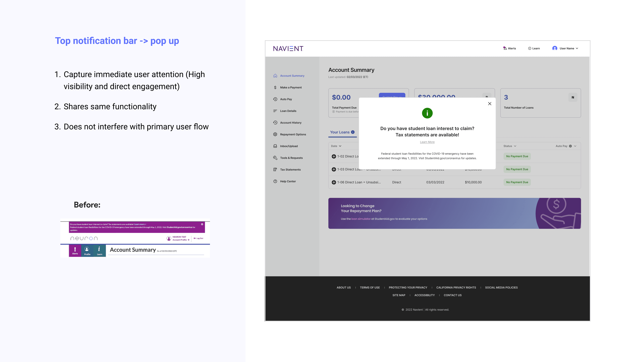The width and height of the screenshot is (644, 362).
Task: Click the Learn info icon in the Navient header
Action: click(529, 48)
